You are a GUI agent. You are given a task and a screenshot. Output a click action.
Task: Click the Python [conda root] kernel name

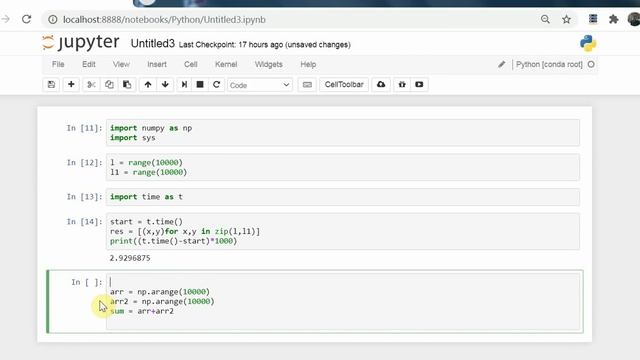click(549, 64)
